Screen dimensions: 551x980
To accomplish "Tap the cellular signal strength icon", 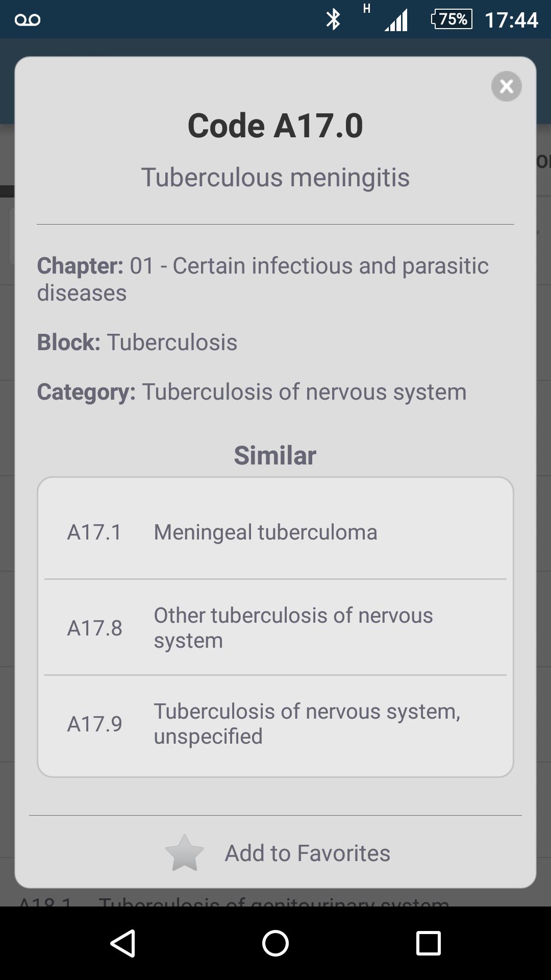I will [397, 19].
